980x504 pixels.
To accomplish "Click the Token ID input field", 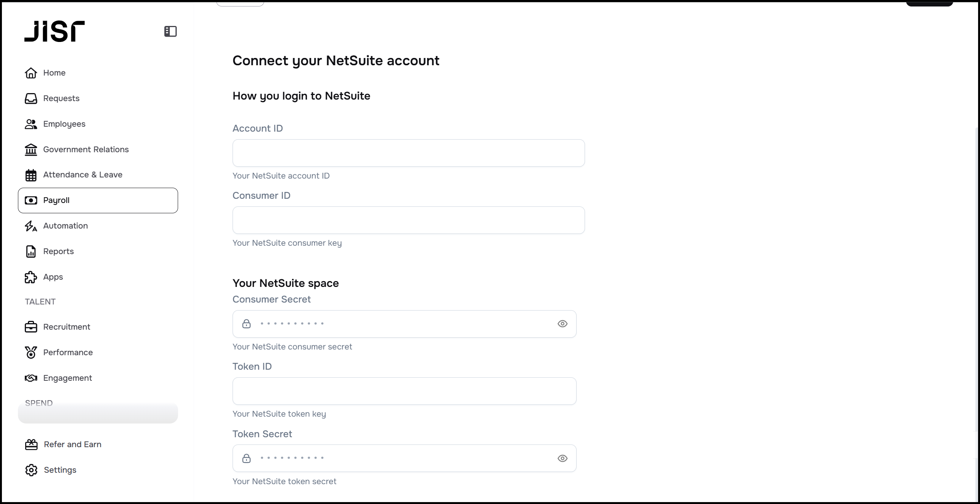I will pyautogui.click(x=404, y=391).
